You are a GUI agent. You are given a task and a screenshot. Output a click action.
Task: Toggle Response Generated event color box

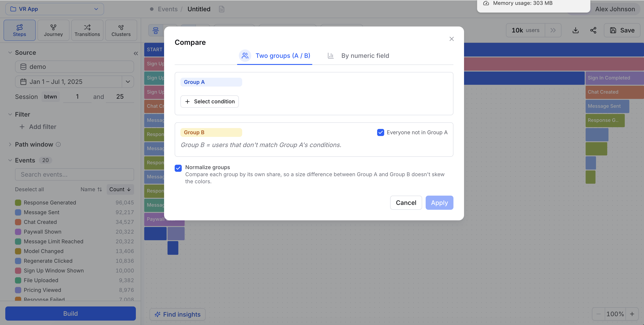[x=18, y=202]
